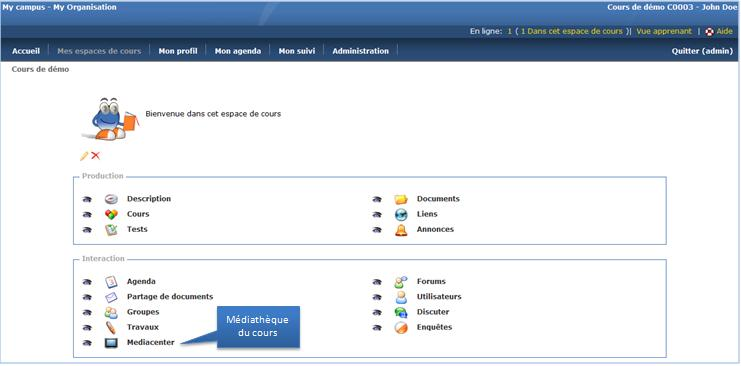The width and height of the screenshot is (741, 366).
Task: Toggle visibility eye for Agenda
Action: (x=87, y=282)
